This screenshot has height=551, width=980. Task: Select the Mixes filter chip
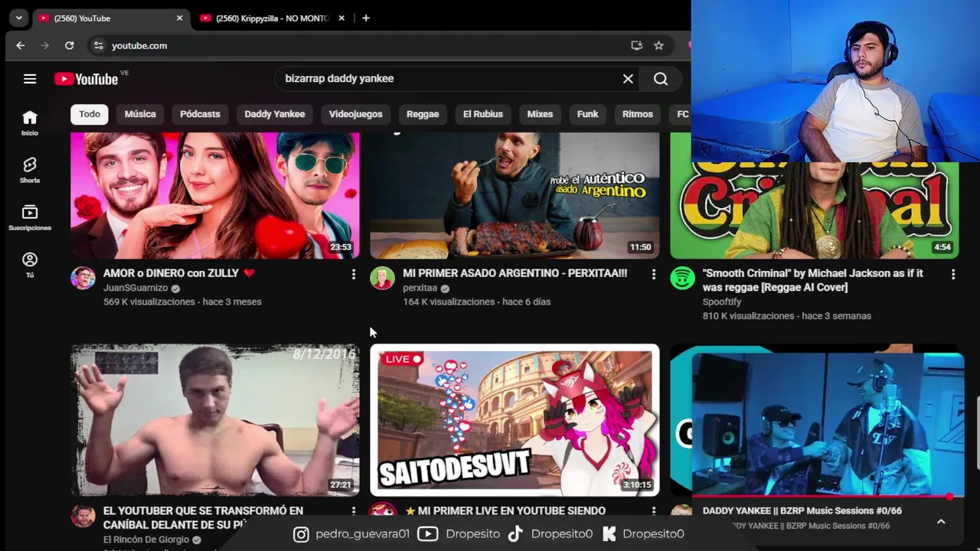540,114
